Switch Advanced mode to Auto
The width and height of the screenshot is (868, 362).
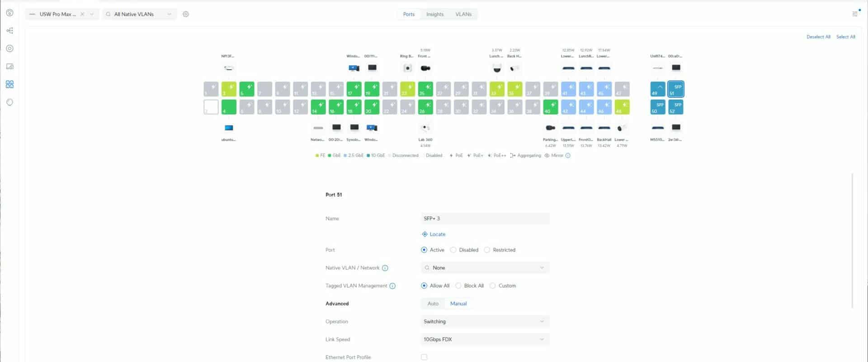point(433,304)
